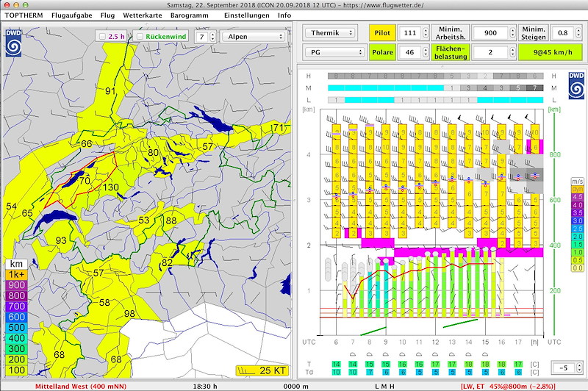The width and height of the screenshot is (588, 391).
Task: Enable the Rückenwind checkbox
Action: (x=140, y=36)
